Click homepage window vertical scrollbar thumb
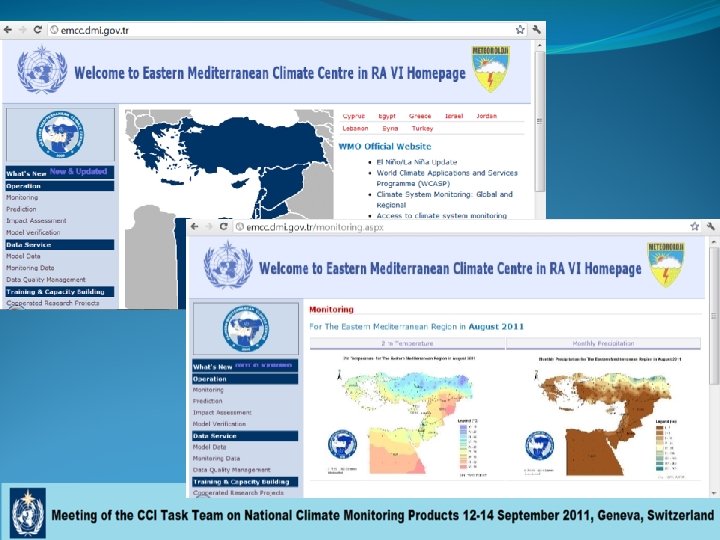Image resolution: width=720 pixels, height=540 pixels. click(x=540, y=122)
